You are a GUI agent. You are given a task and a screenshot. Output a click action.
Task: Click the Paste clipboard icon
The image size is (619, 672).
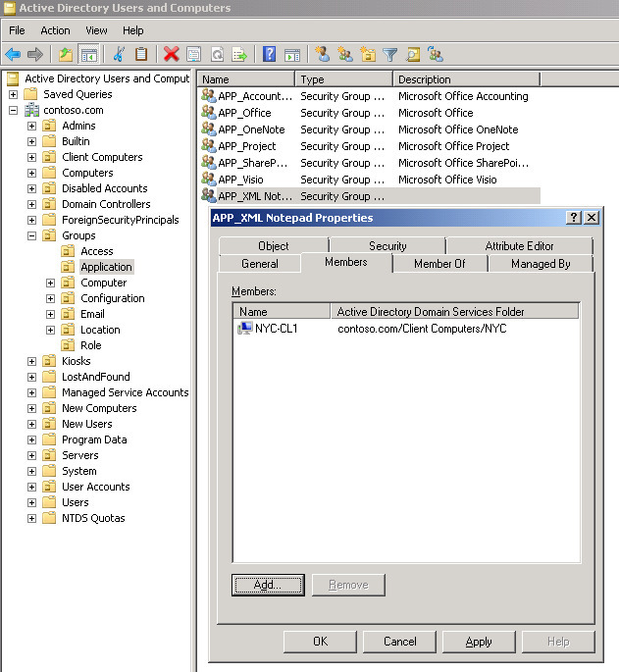(x=141, y=54)
